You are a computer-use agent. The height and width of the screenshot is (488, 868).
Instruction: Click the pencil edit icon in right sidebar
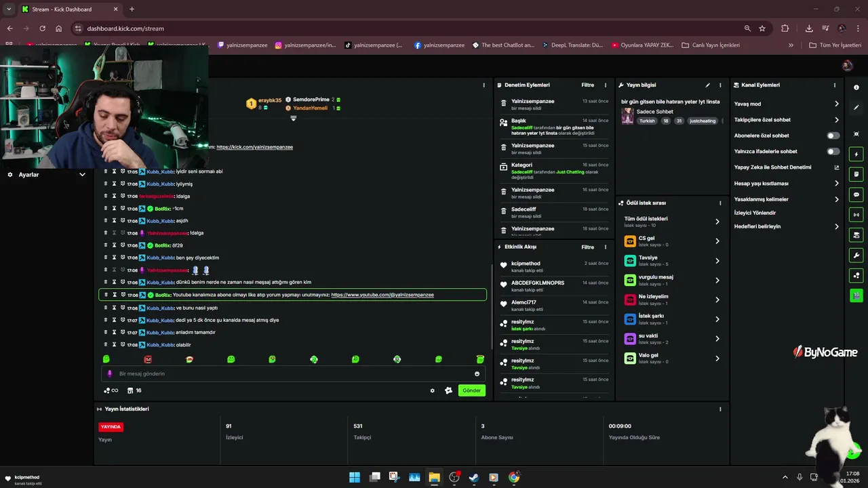click(x=856, y=107)
